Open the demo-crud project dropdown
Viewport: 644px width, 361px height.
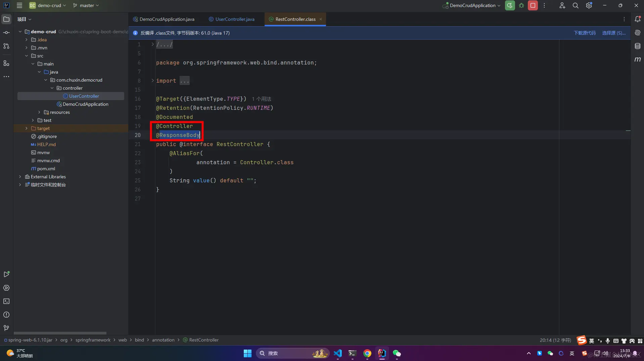(x=48, y=5)
